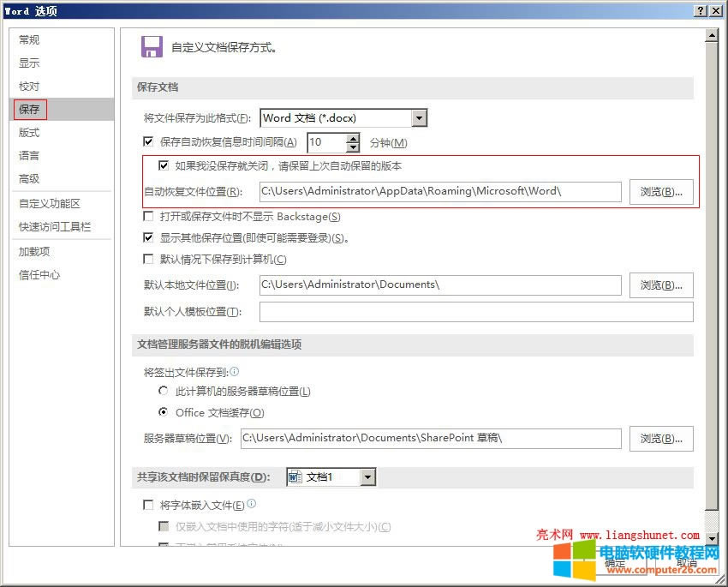Open the 信任中心 category
This screenshot has height=587, width=728.
[x=39, y=274]
